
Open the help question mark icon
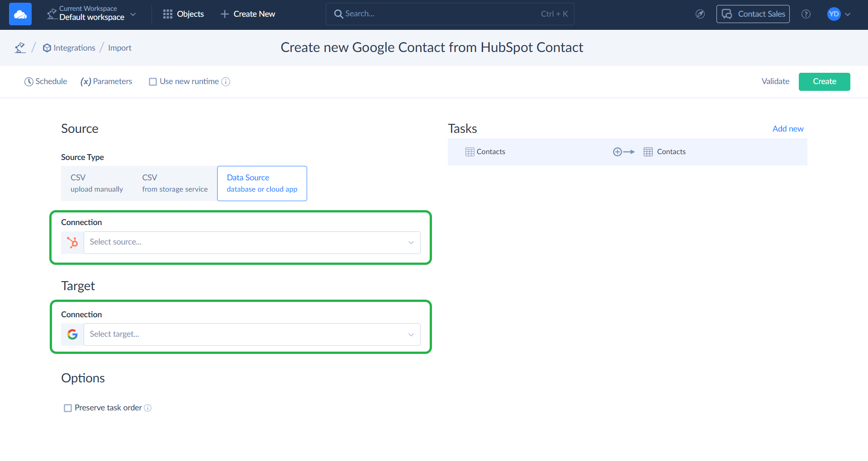point(806,14)
